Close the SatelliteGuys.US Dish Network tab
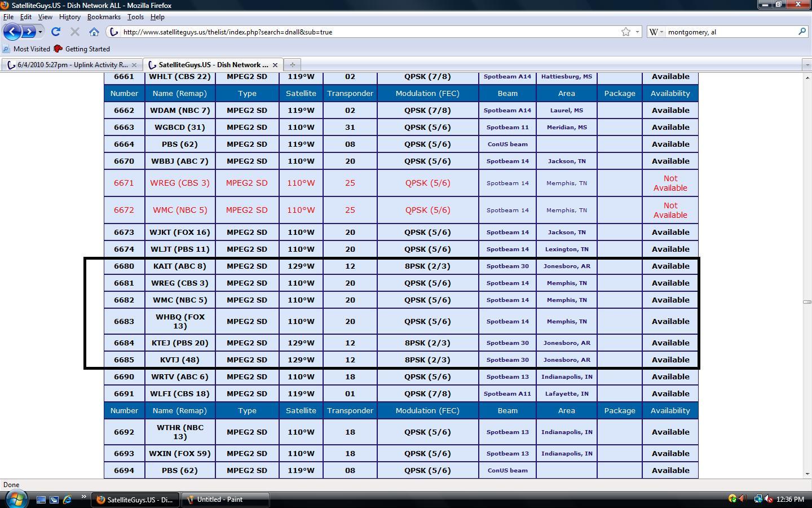The height and width of the screenshot is (508, 812). pos(275,65)
